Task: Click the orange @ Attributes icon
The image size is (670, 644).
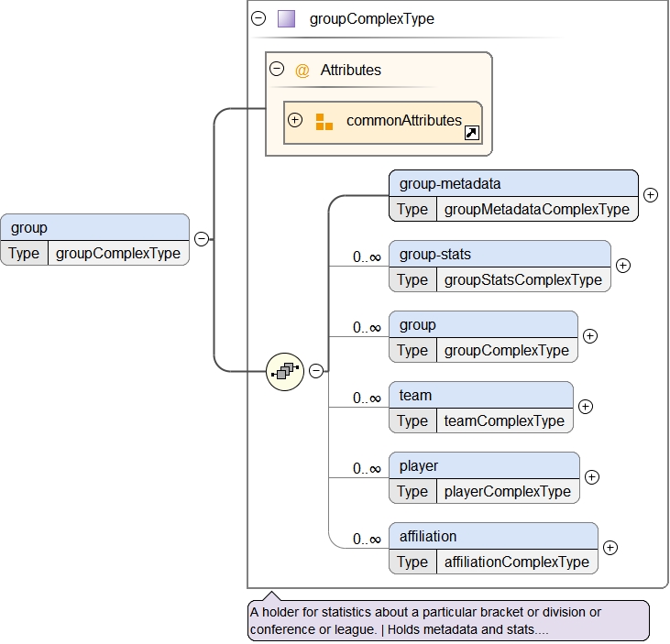Action: pyautogui.click(x=302, y=70)
